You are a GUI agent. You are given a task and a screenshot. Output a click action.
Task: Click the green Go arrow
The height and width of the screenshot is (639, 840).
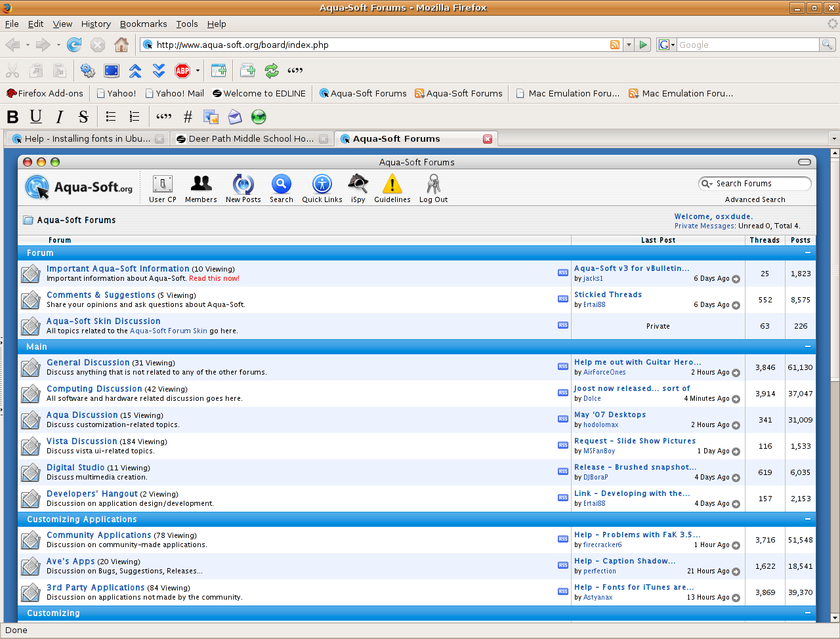coord(643,45)
